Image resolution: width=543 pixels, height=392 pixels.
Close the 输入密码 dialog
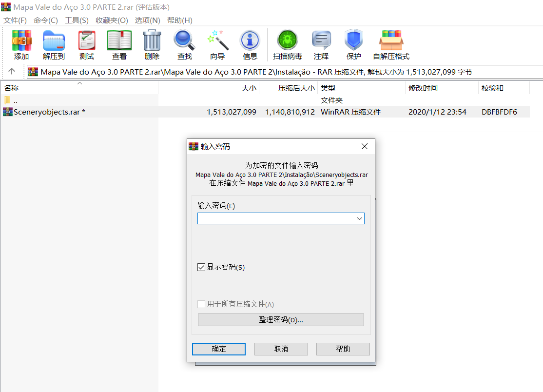[364, 146]
